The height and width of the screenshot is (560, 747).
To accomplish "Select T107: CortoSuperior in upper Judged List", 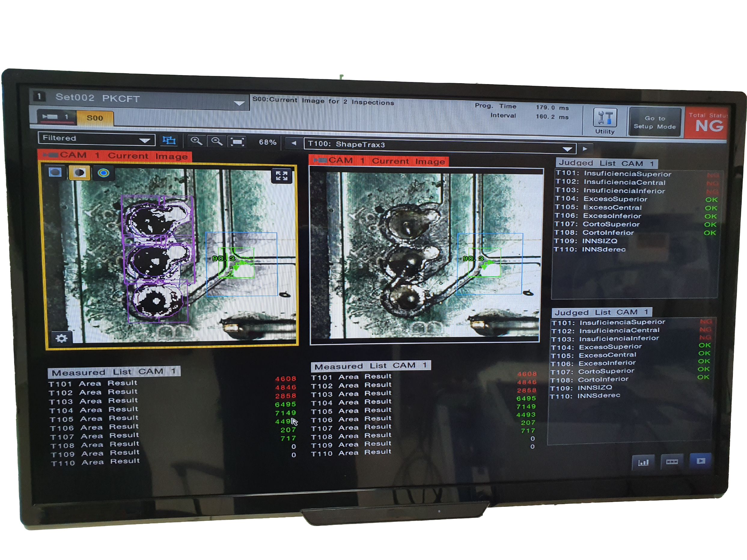I will (636, 224).
